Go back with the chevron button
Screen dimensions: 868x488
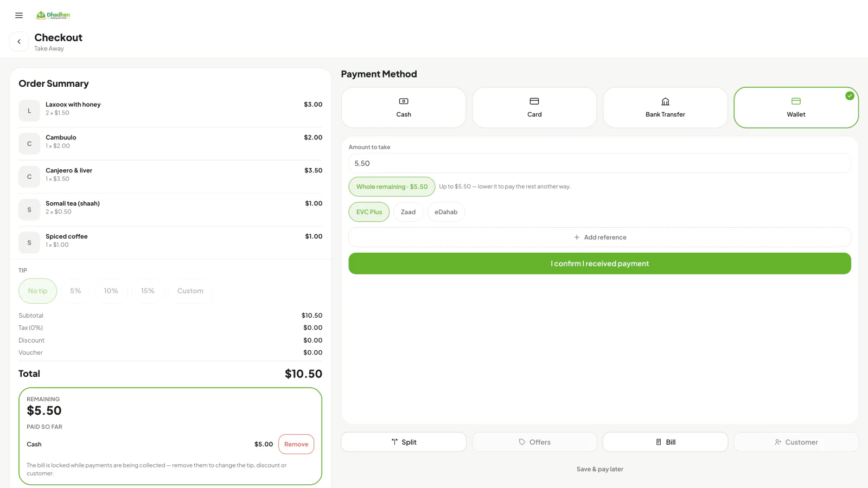pyautogui.click(x=19, y=42)
